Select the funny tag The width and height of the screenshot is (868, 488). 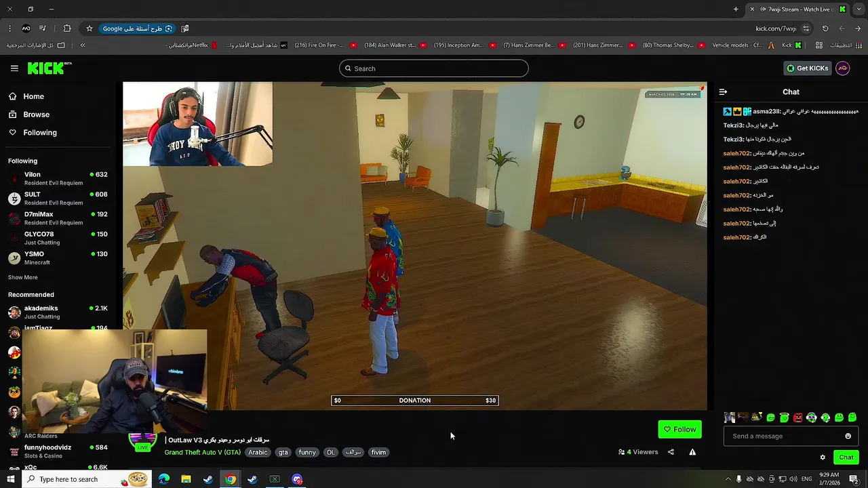click(x=307, y=452)
